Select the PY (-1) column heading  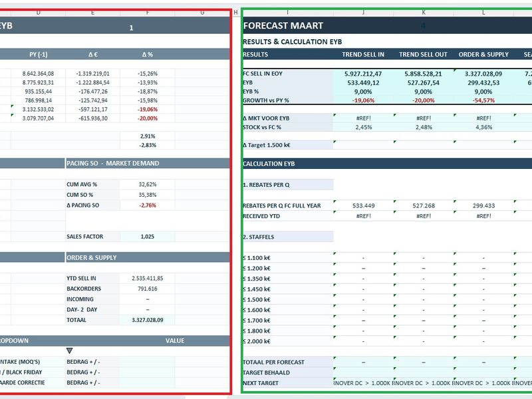[x=39, y=55]
